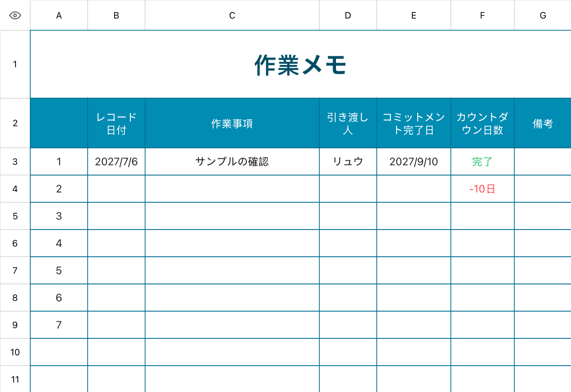Select row 1 header
This screenshot has height=392, width=571.
(x=15, y=64)
